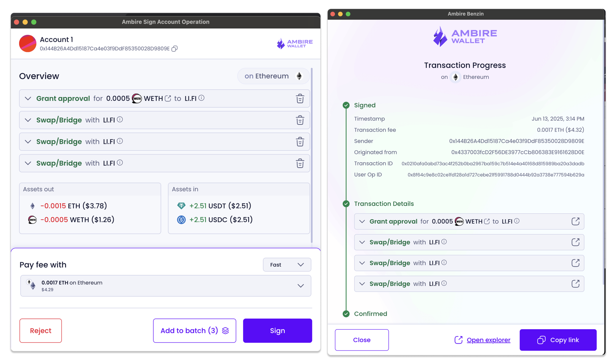Delete the Grant approval call with trash icon

pos(300,99)
